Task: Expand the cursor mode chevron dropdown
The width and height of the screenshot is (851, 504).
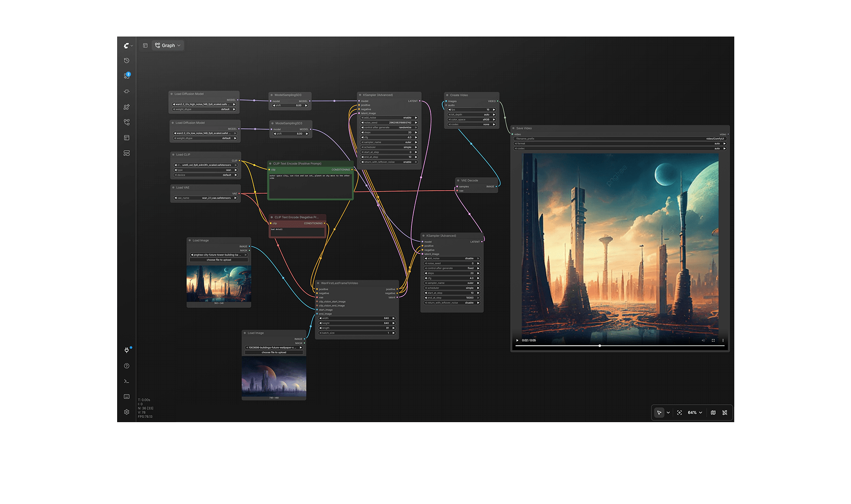Action: tap(668, 412)
